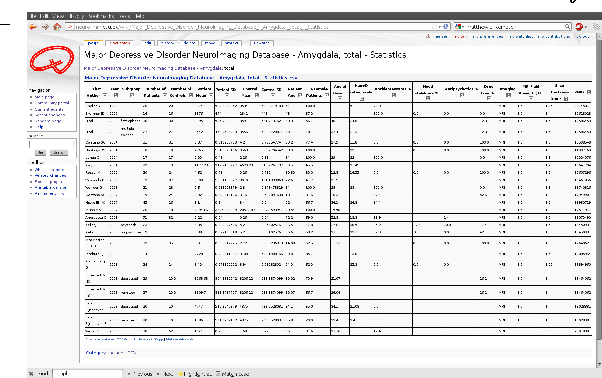Image resolution: width=602 pixels, height=378 pixels.
Task: Go back with the browser back arrow
Action: click(x=33, y=27)
